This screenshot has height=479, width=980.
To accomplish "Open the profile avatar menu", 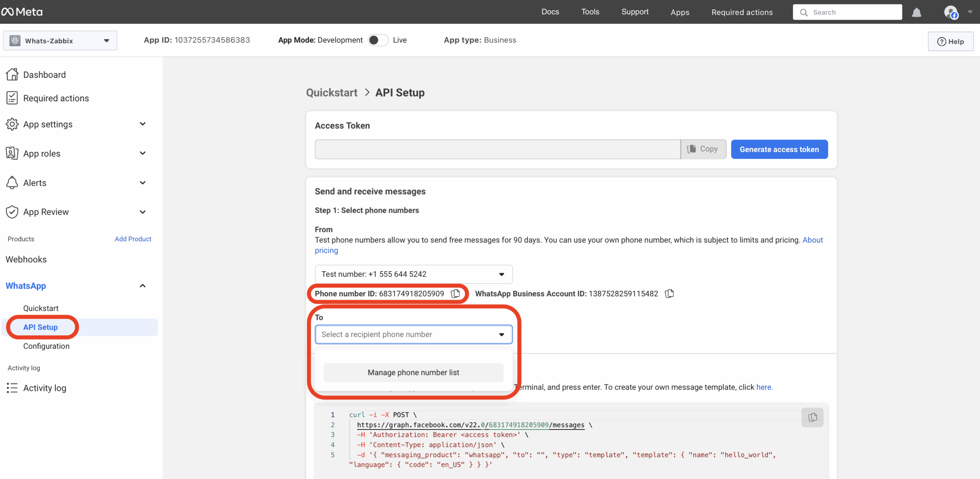I will click(951, 12).
